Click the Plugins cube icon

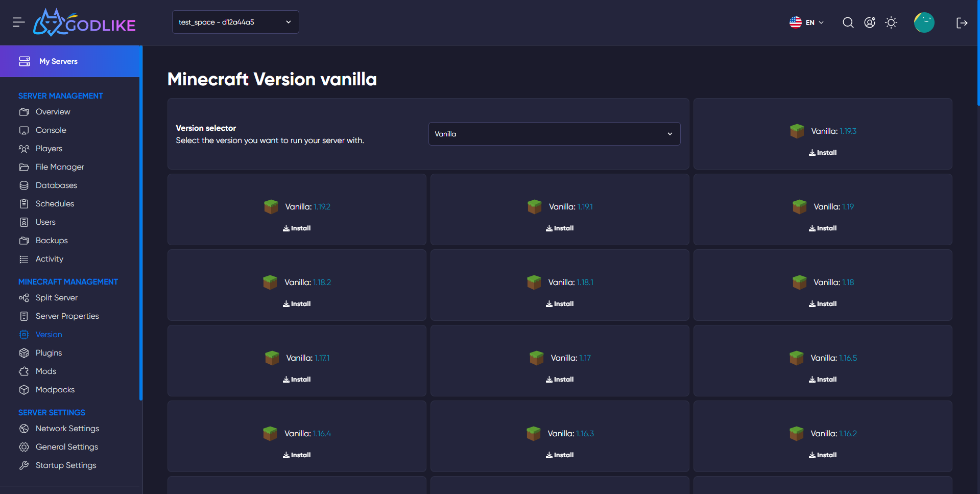pos(24,353)
